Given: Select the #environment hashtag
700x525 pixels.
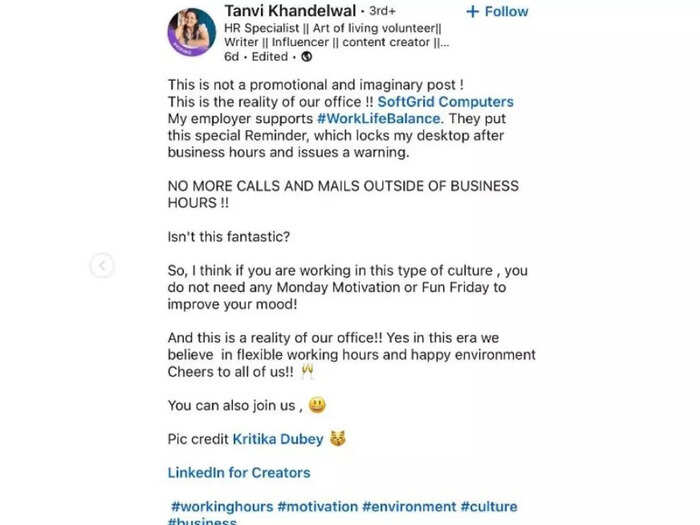Looking at the screenshot, I should coord(409,507).
